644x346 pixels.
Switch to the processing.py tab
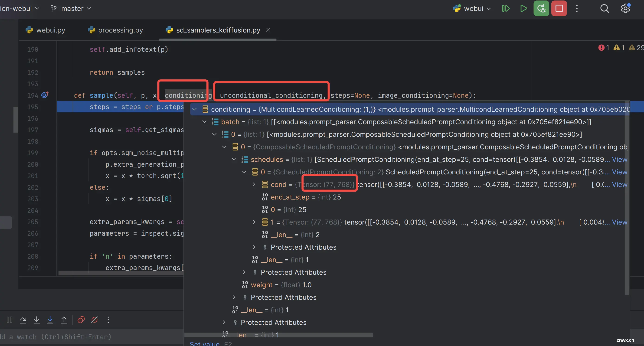(x=115, y=30)
